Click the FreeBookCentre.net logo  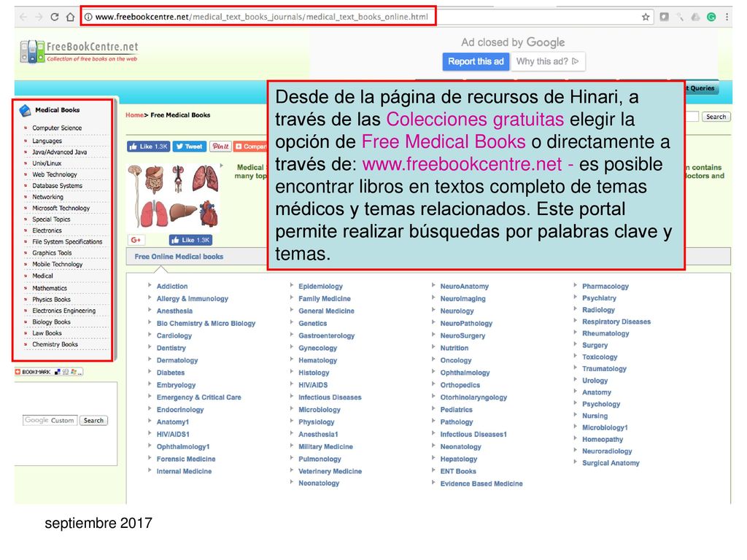click(79, 52)
